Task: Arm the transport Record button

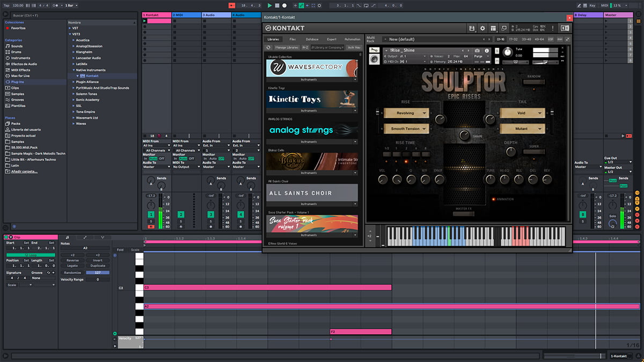Action: pos(284,5)
